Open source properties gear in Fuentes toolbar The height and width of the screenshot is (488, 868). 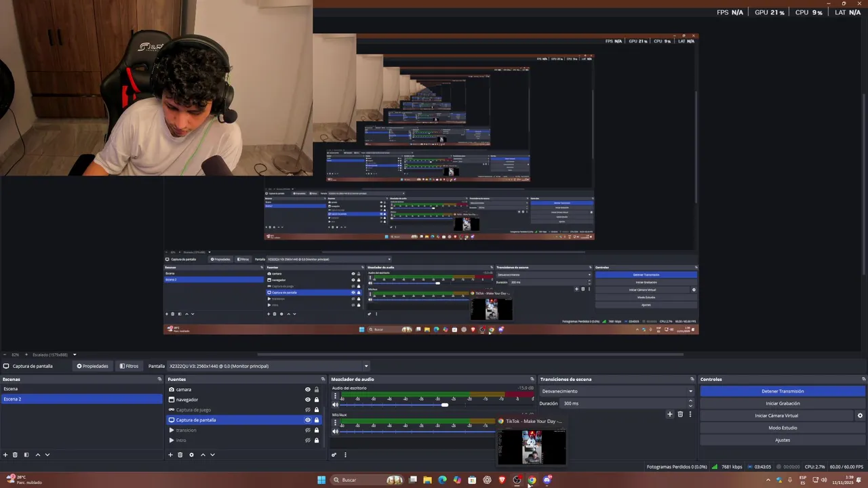coord(191,455)
